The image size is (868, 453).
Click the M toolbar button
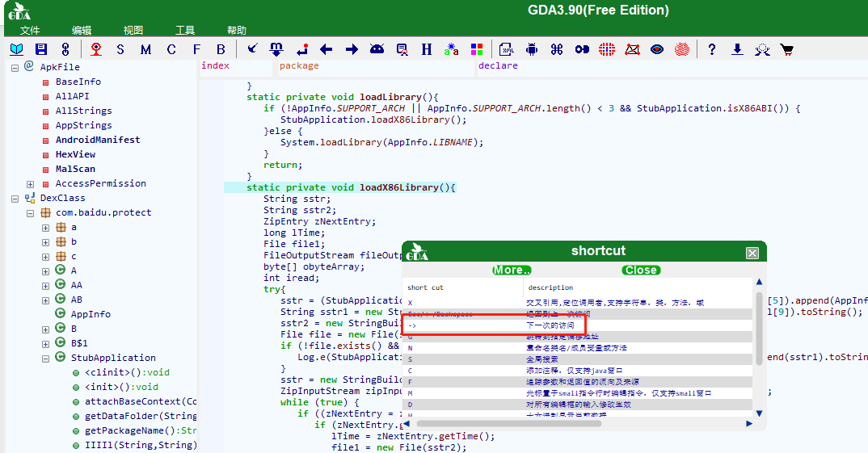pyautogui.click(x=145, y=49)
